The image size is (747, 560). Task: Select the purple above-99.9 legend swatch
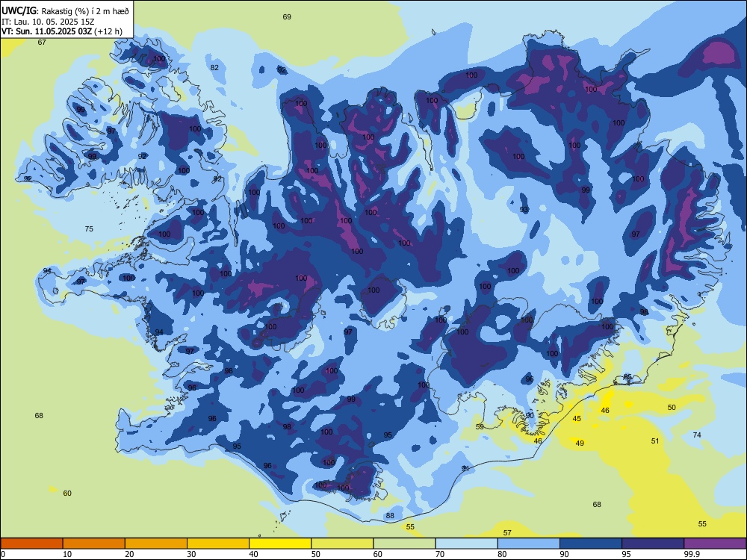click(x=715, y=544)
